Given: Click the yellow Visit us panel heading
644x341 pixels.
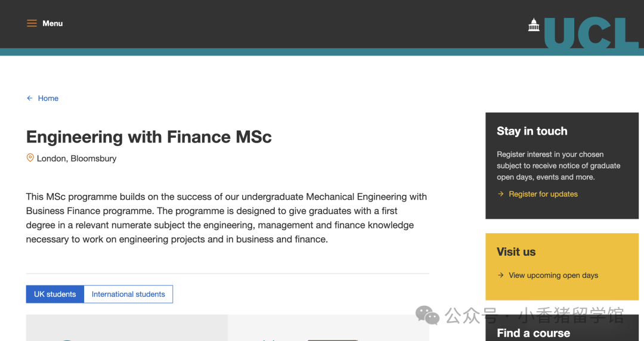Looking at the screenshot, I should [x=516, y=252].
